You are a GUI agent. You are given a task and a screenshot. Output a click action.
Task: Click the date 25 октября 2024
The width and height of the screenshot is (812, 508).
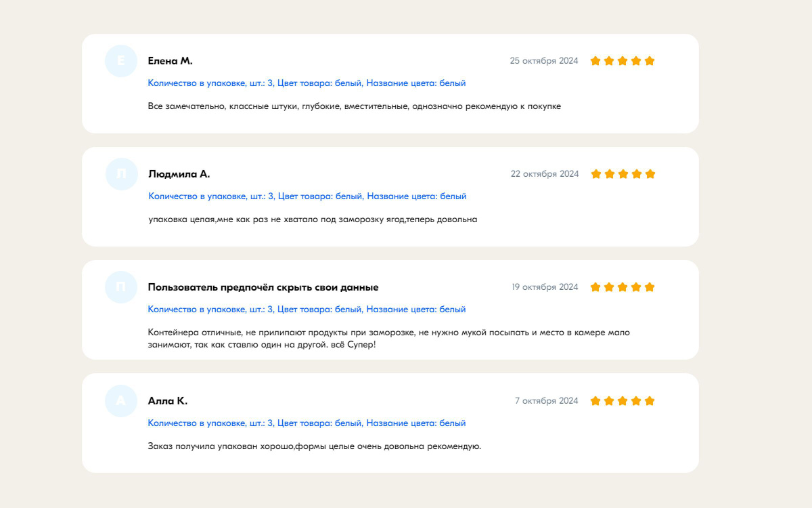tap(544, 61)
